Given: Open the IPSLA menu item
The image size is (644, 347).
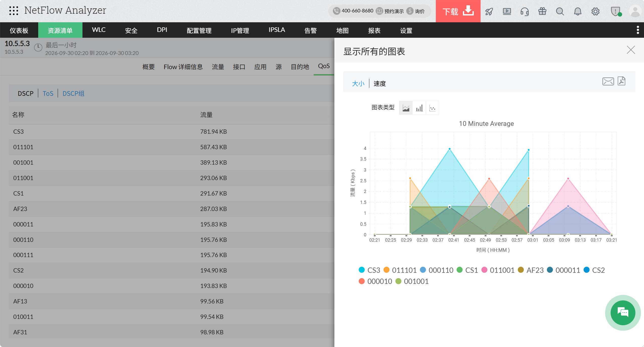Looking at the screenshot, I should [x=277, y=30].
